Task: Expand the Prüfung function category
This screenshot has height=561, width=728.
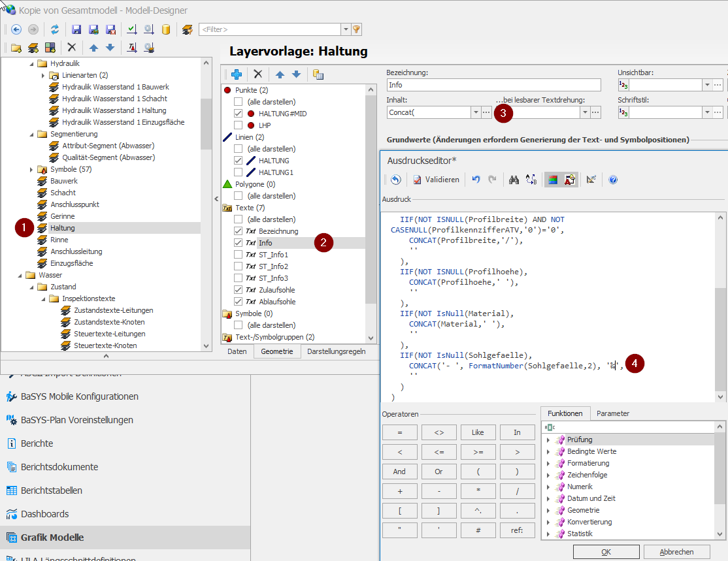Action: 548,440
